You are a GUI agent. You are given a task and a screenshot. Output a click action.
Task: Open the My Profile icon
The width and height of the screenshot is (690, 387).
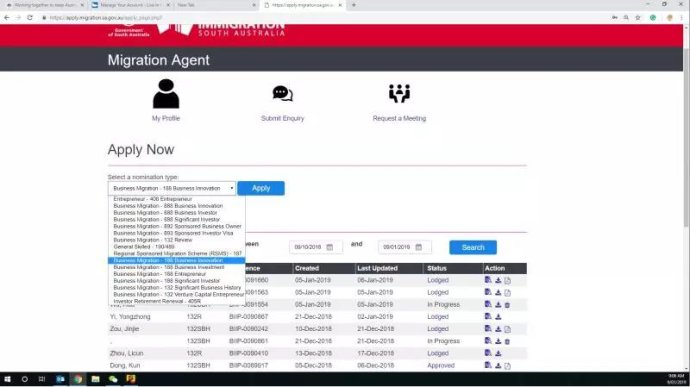coord(166,94)
